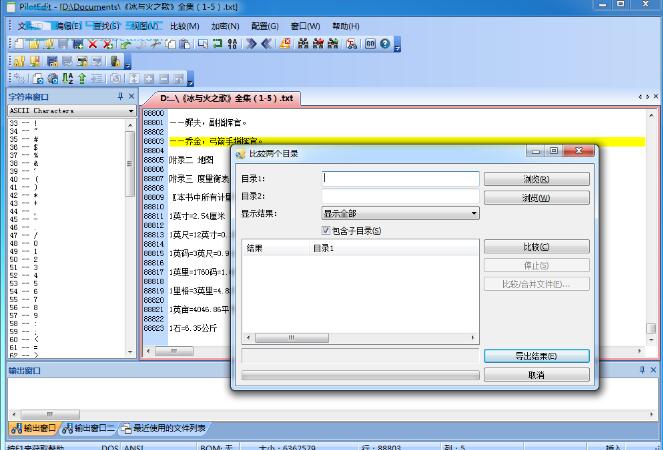Click the green Undo arrow icon

(126, 44)
